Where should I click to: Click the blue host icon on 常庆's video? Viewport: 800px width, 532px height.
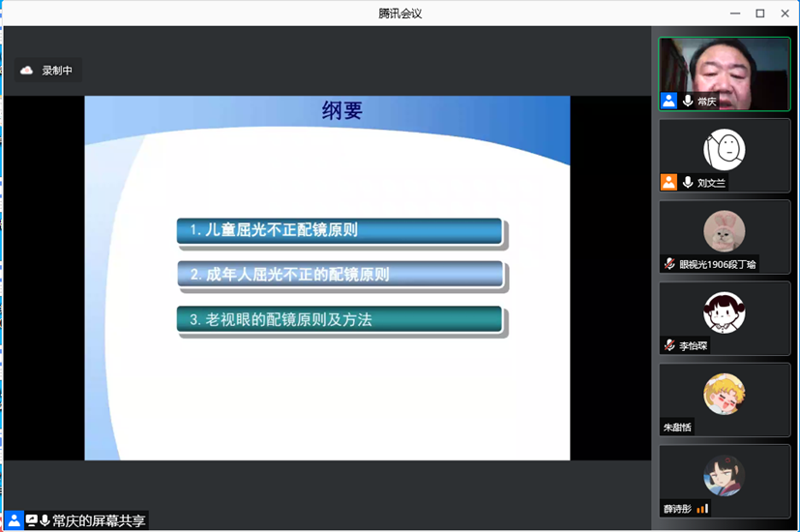[x=668, y=101]
